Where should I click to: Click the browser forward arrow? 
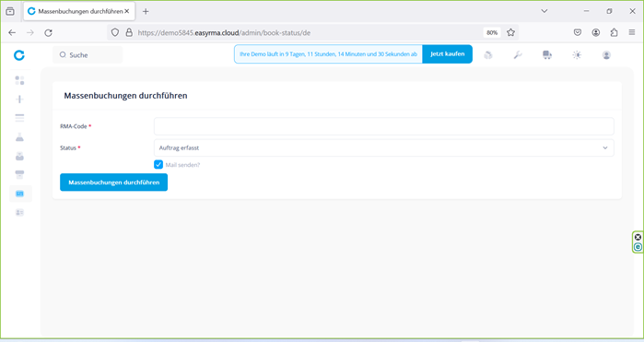point(30,32)
